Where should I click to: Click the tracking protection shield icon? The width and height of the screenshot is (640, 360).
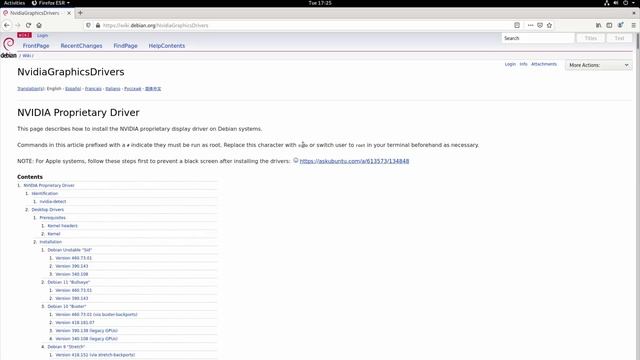pos(88,25)
